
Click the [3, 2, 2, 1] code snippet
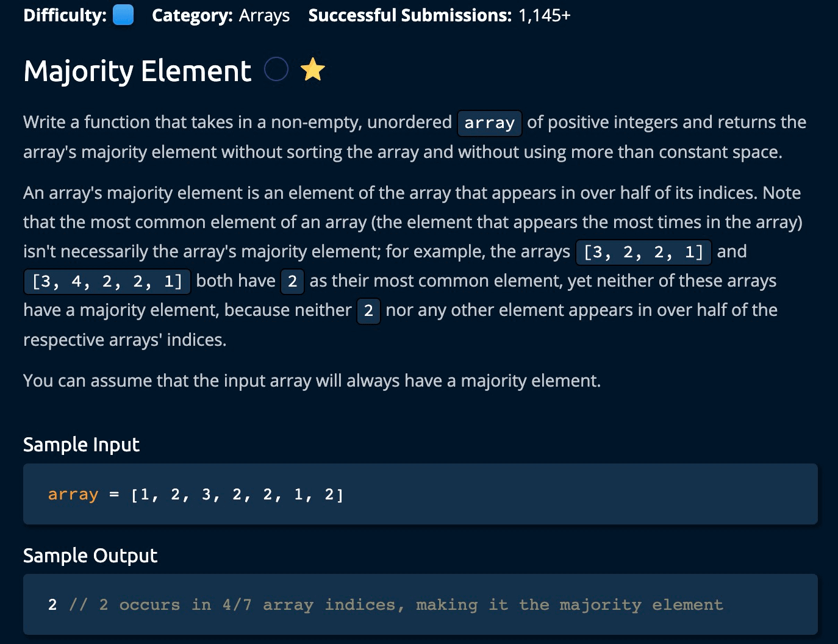643,252
